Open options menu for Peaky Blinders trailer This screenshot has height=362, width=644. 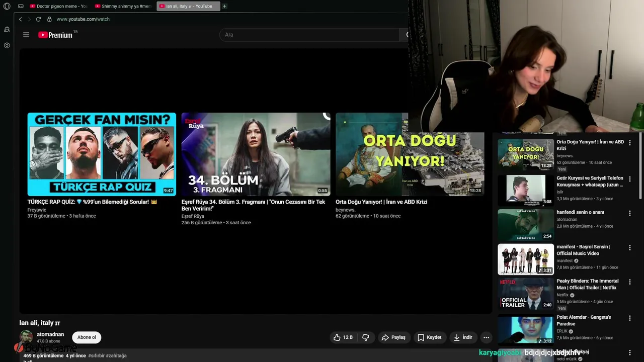tap(629, 282)
